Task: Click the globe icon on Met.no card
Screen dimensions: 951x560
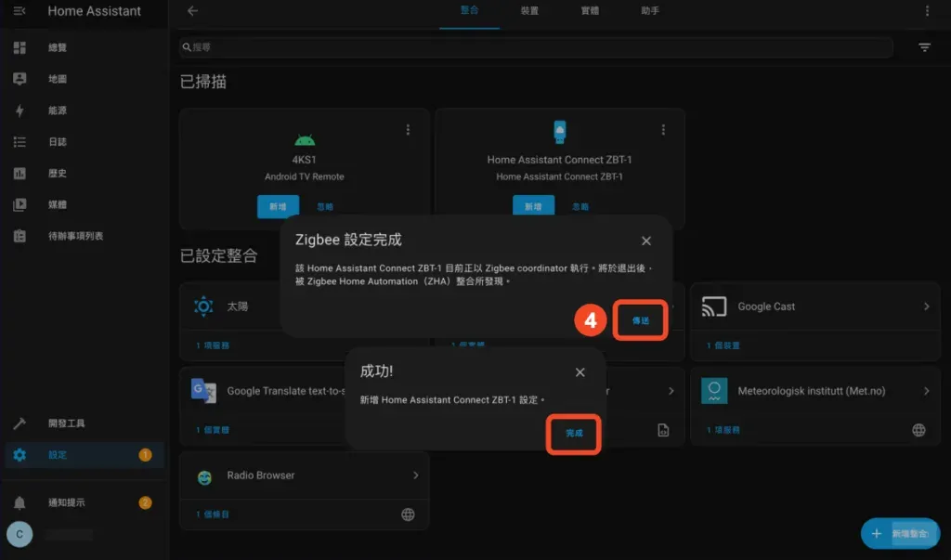Action: point(917,429)
